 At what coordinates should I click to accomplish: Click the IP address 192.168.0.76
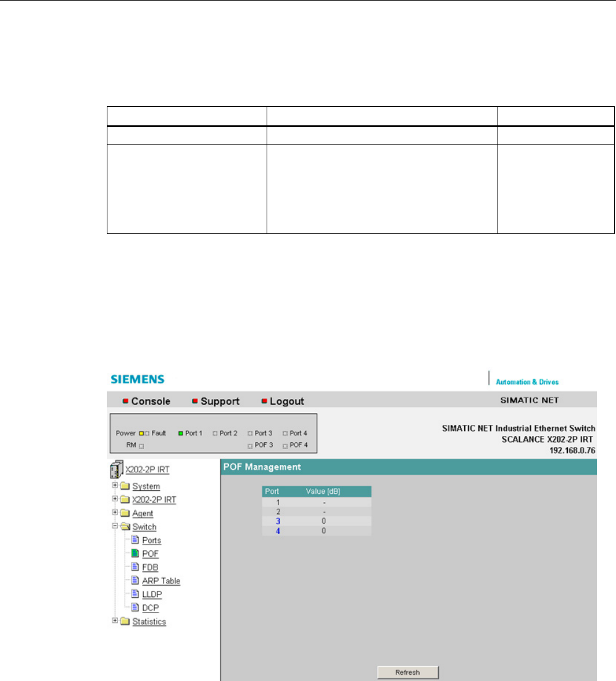[x=572, y=450]
